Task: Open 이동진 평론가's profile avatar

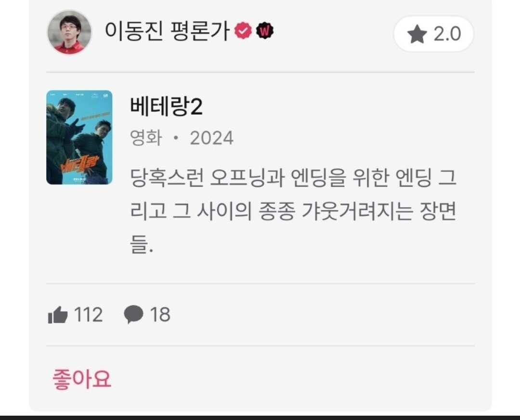Action: coord(69,32)
